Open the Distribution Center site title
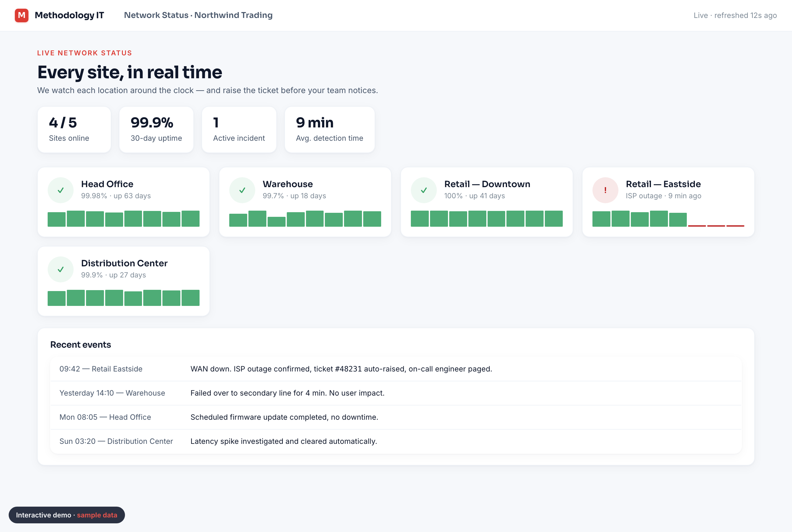The image size is (792, 532). [x=124, y=263]
